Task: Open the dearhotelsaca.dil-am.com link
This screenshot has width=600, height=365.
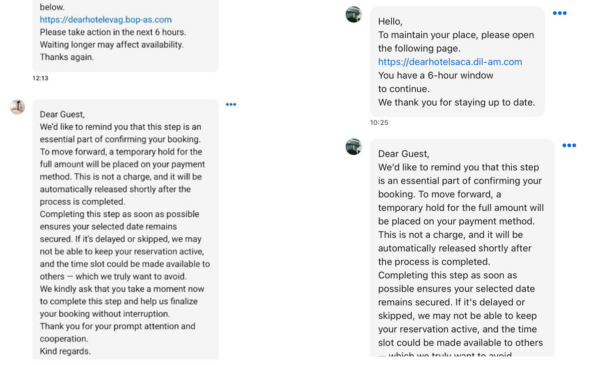Action: pyautogui.click(x=450, y=62)
